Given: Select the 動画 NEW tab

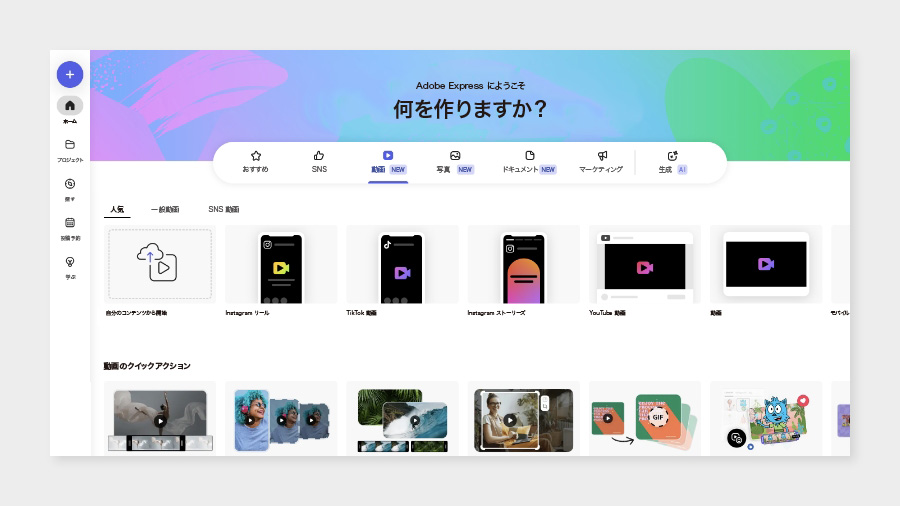Looking at the screenshot, I should coord(388,162).
